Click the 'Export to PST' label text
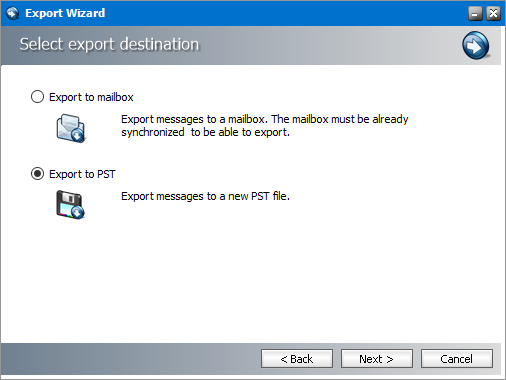Viewport: 506px width, 380px height. point(82,174)
